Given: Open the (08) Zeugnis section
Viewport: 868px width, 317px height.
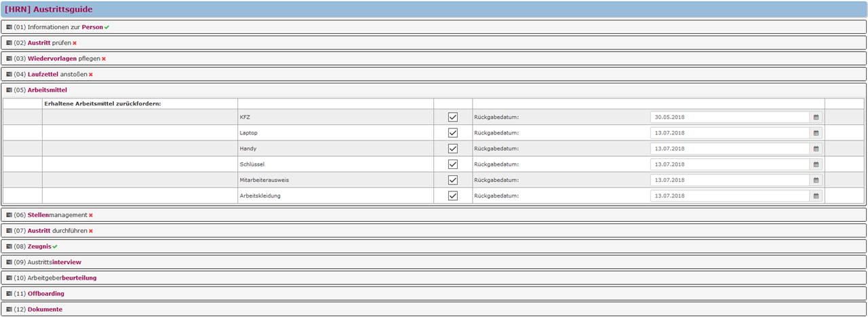Looking at the screenshot, I should point(39,246).
